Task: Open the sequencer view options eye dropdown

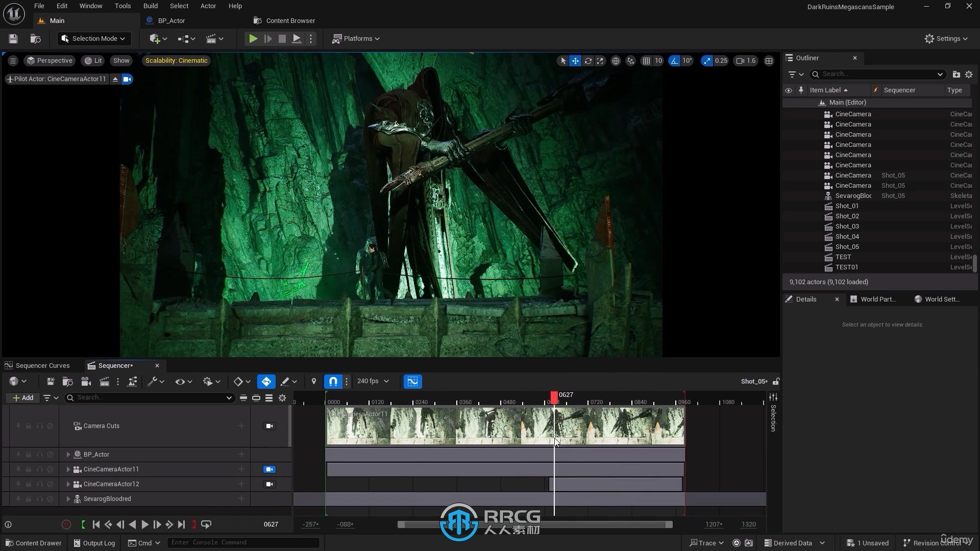Action: coord(183,382)
